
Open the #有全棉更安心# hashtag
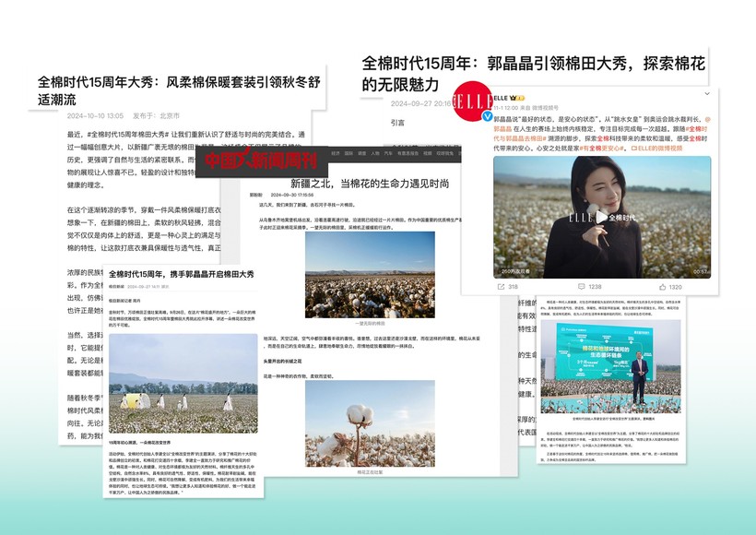tap(602, 149)
